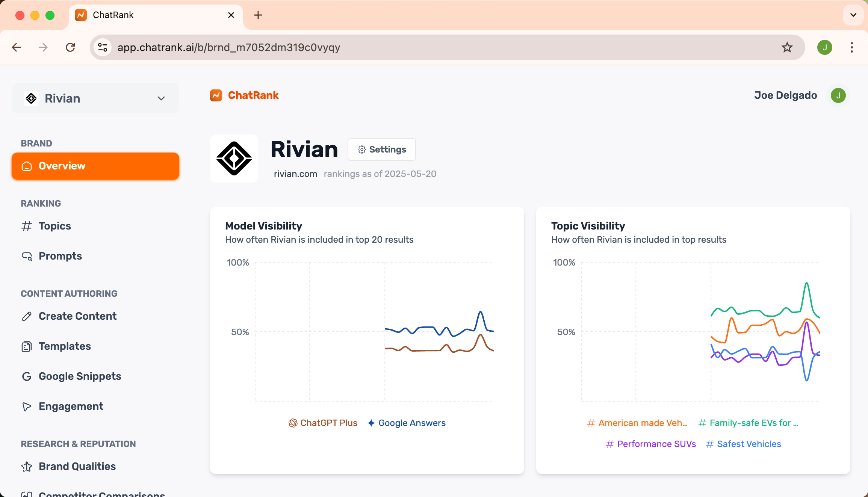Image resolution: width=868 pixels, height=497 pixels.
Task: Click the blue Google Answers line in chart
Action: tap(426, 328)
